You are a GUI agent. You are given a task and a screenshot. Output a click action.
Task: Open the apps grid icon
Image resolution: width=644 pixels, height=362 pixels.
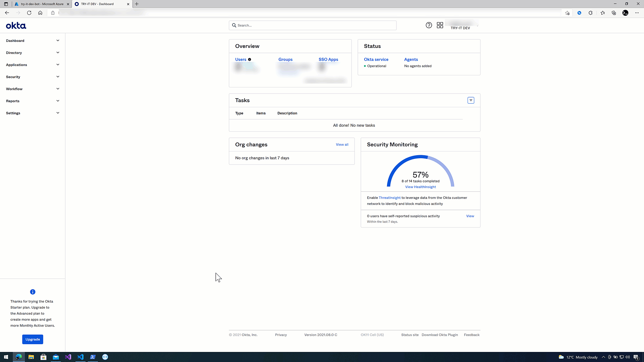[440, 25]
